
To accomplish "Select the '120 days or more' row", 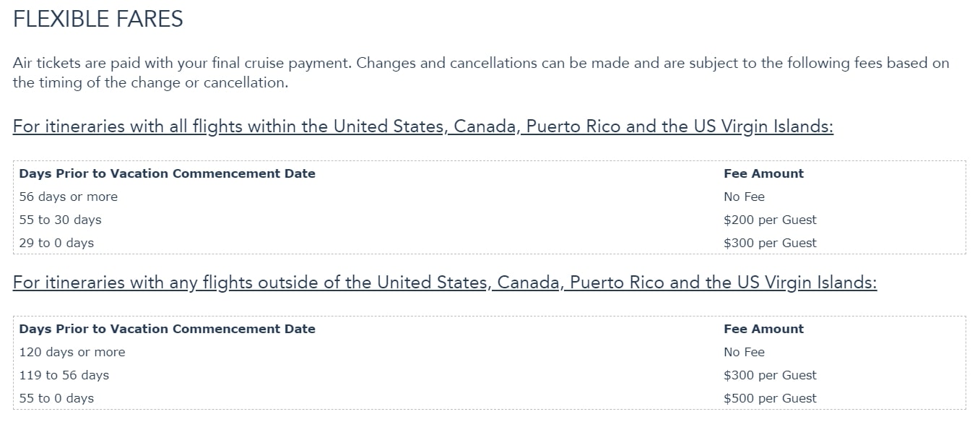I will pyautogui.click(x=490, y=352).
